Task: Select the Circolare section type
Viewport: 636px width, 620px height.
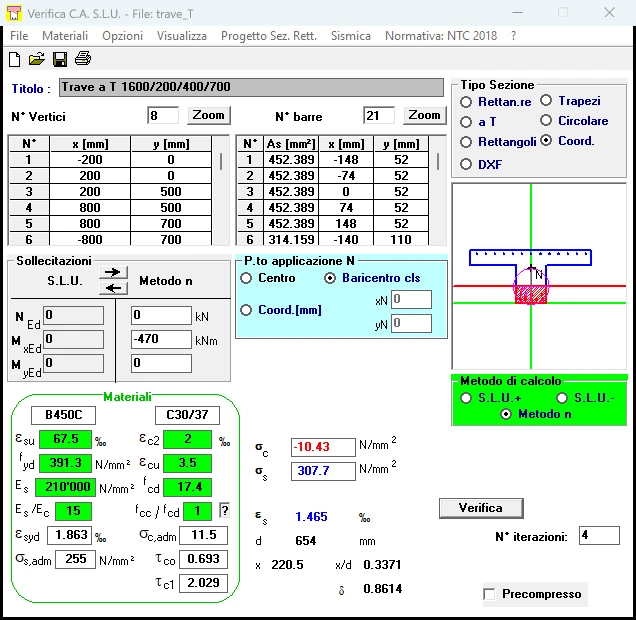Action: tap(546, 120)
